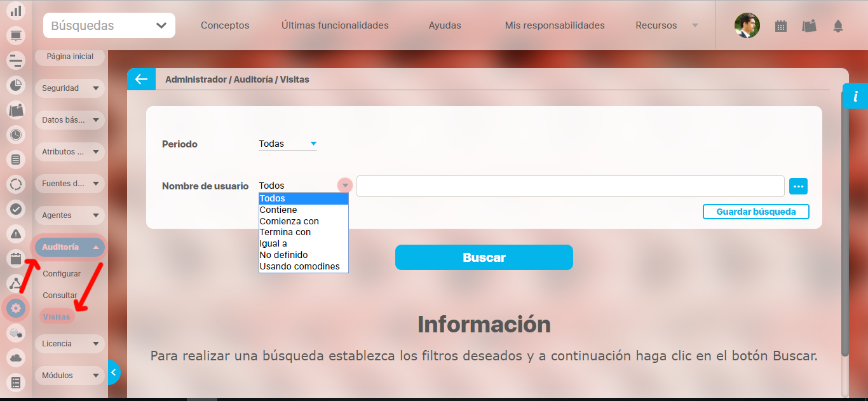Click the blue ellipsis button beside username field
868x401 pixels.
(798, 186)
